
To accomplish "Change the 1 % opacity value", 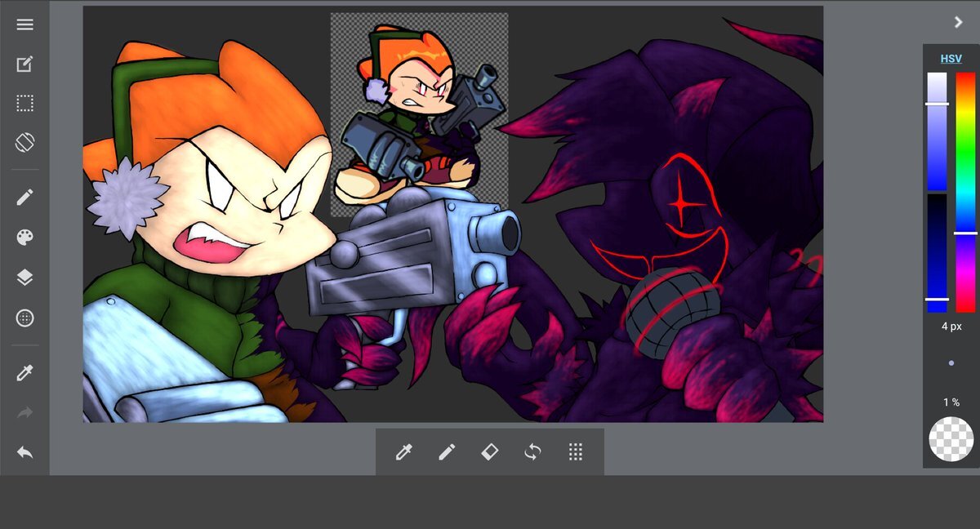I will (x=951, y=402).
